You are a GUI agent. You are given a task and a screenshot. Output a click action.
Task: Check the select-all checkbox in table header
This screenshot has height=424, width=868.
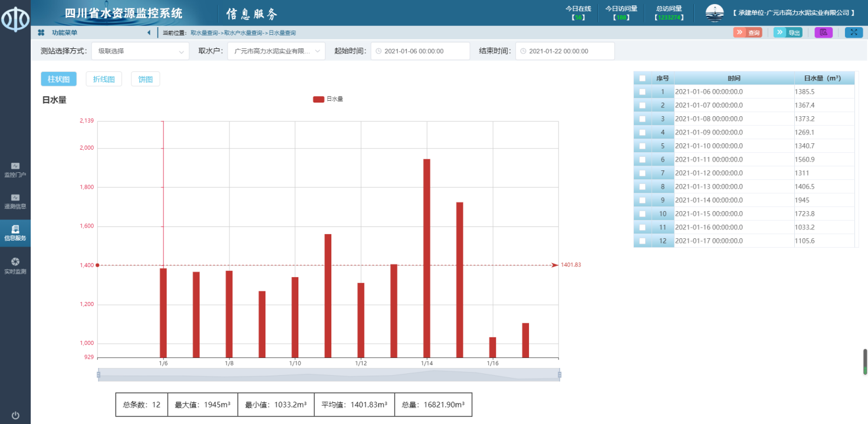click(642, 78)
